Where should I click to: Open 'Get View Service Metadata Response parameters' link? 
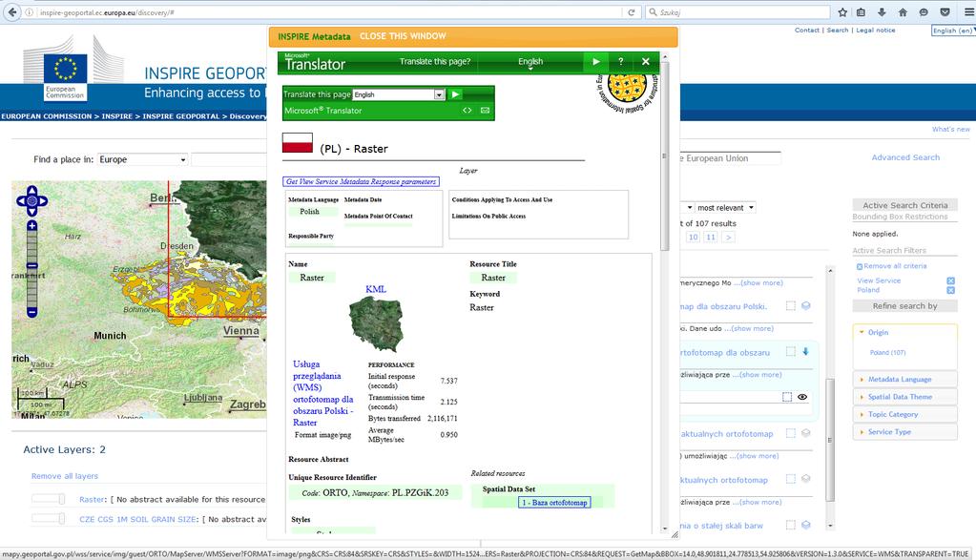click(361, 181)
